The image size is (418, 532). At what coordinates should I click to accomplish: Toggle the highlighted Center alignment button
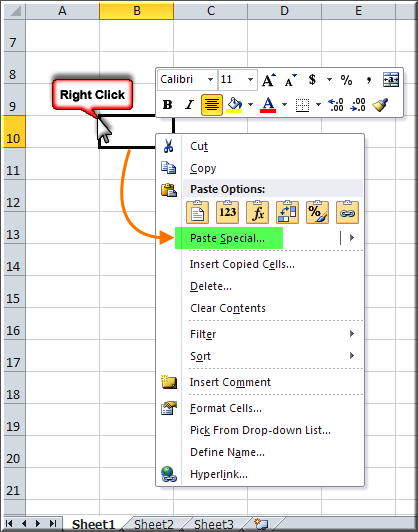(x=212, y=105)
